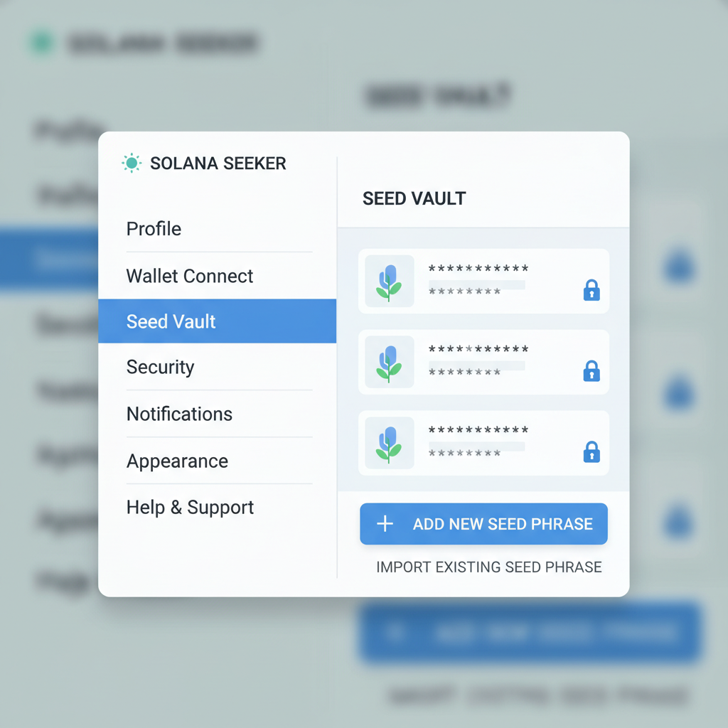
Task: Go to Notifications settings
Action: (179, 414)
